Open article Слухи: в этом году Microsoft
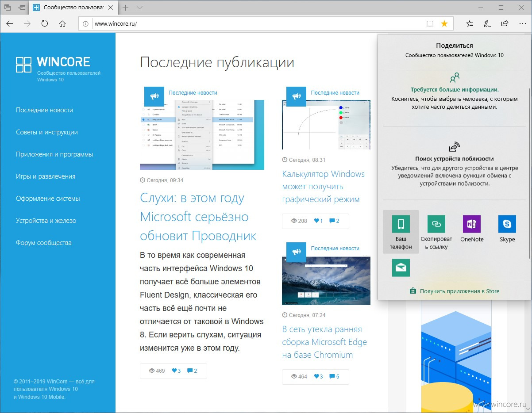Viewport: 532px width, 413px height. (198, 217)
